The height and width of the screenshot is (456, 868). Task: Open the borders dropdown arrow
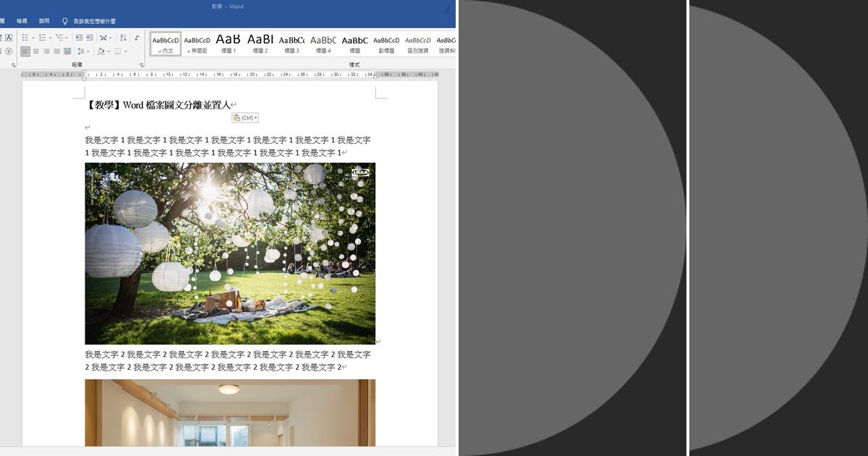pyautogui.click(x=125, y=51)
